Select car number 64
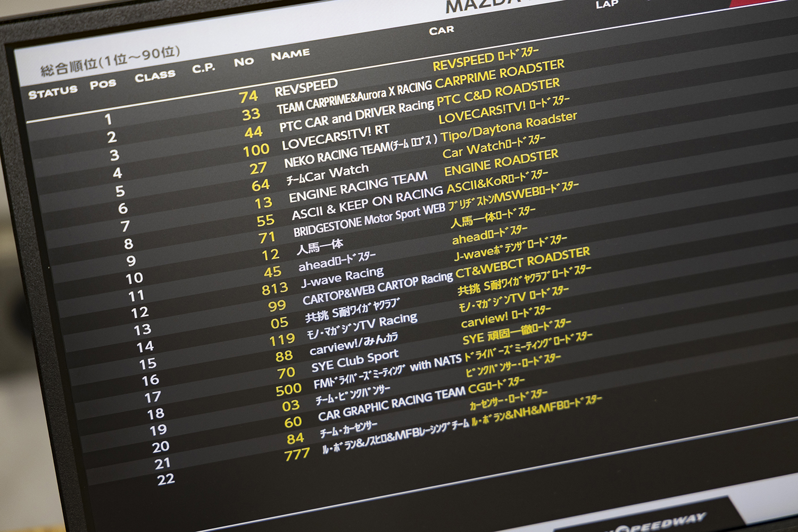 coord(260,185)
